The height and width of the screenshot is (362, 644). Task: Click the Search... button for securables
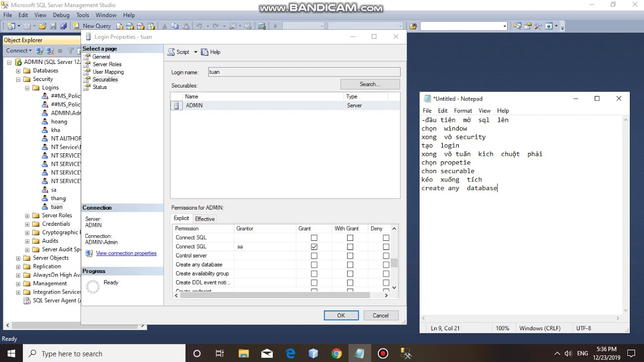coord(370,84)
